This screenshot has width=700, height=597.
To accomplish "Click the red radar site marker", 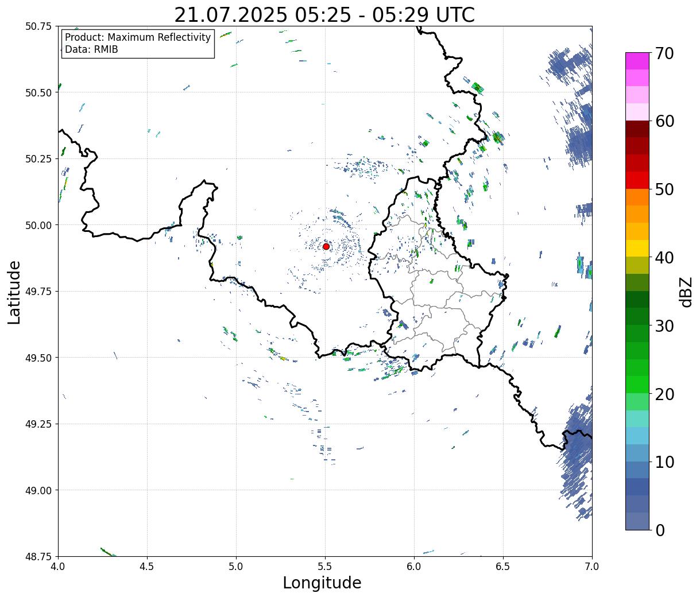I will pos(326,246).
